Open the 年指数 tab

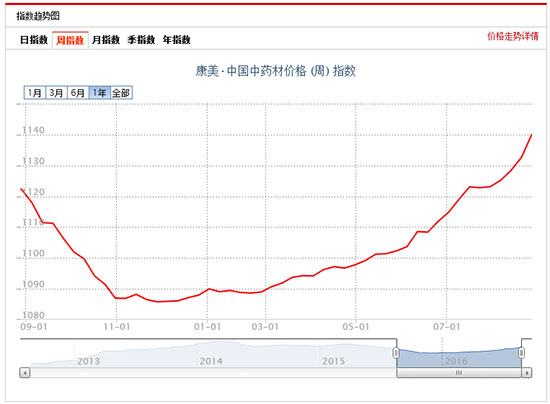pyautogui.click(x=176, y=40)
